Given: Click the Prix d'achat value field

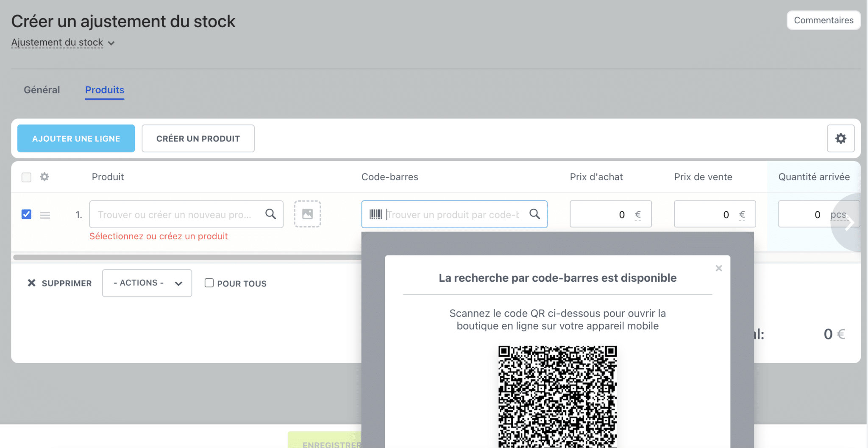Looking at the screenshot, I should pyautogui.click(x=610, y=214).
